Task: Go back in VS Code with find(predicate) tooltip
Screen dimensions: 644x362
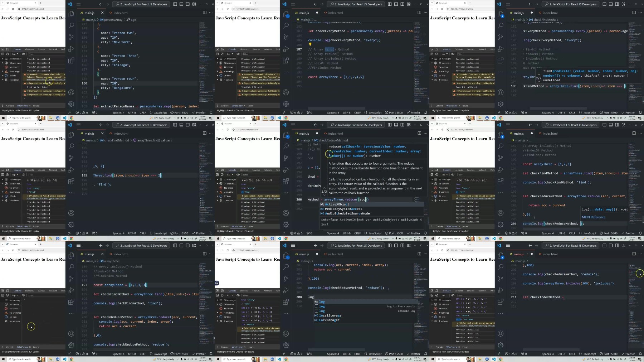Action: tap(530, 4)
